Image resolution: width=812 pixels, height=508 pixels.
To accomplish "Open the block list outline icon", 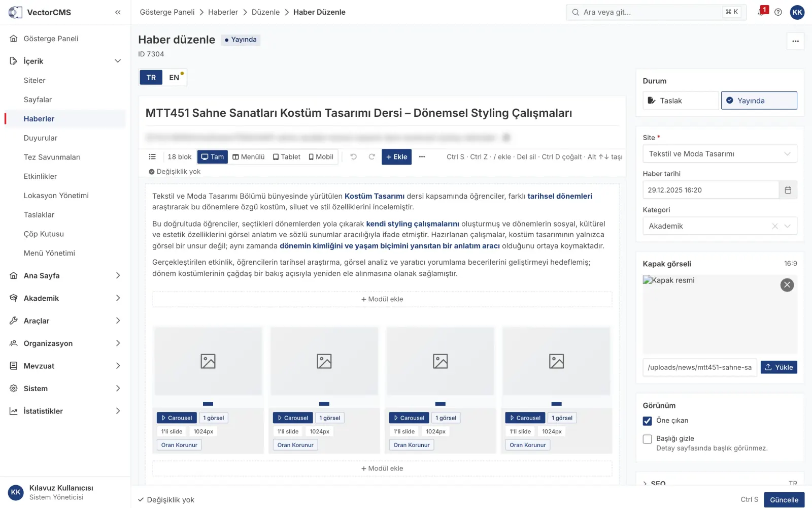I will [x=152, y=157].
